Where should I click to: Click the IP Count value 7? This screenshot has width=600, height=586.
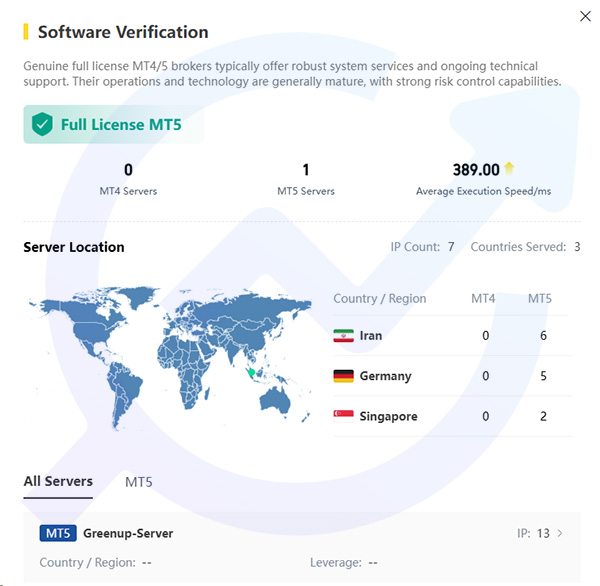[x=451, y=247]
